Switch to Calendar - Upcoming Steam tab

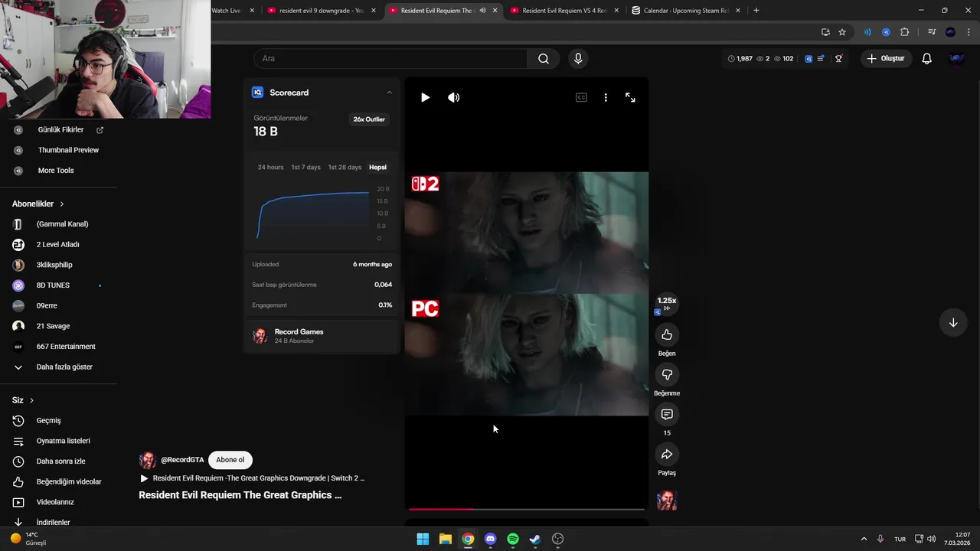[685, 11]
